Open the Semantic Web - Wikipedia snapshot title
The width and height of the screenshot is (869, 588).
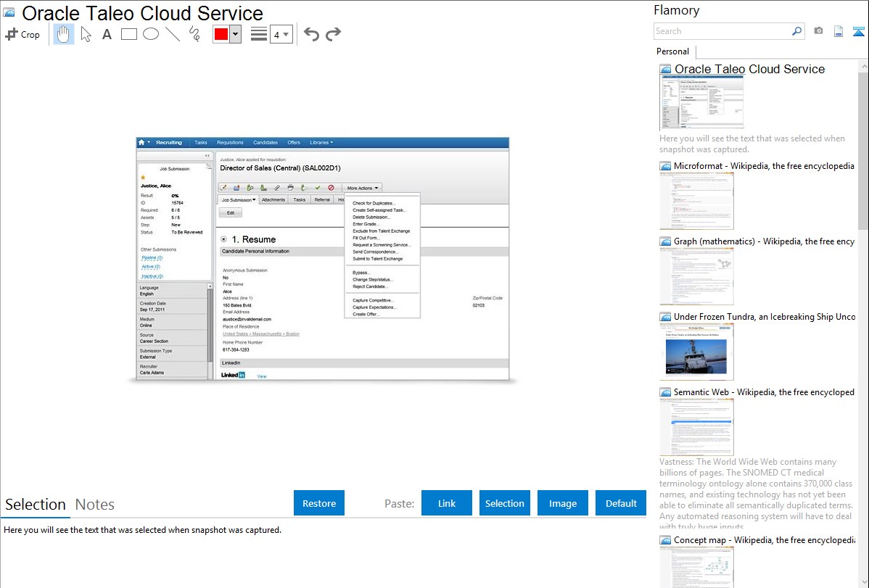point(764,392)
